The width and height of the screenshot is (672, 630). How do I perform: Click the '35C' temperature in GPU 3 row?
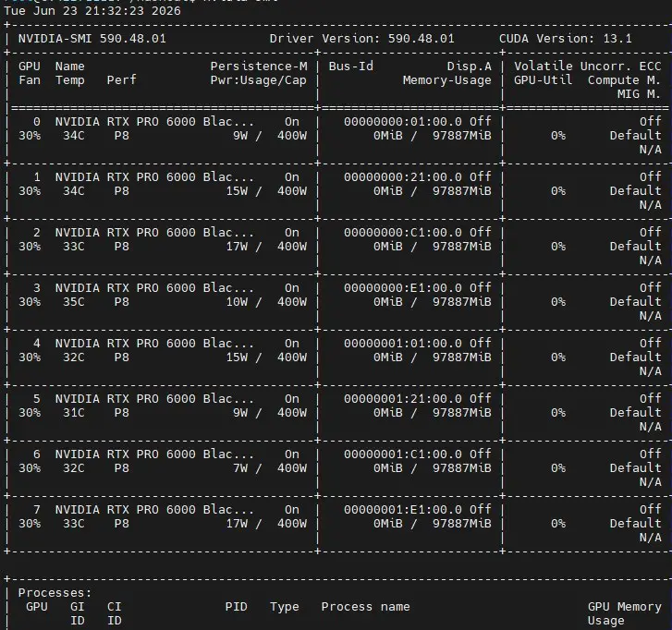click(x=74, y=302)
